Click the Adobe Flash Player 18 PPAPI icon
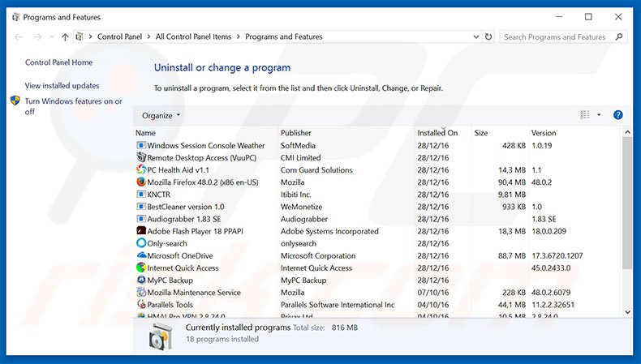 141,231
